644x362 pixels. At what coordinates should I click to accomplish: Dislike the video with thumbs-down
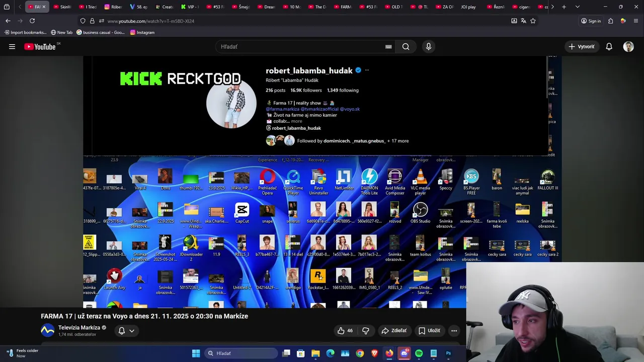366,331
